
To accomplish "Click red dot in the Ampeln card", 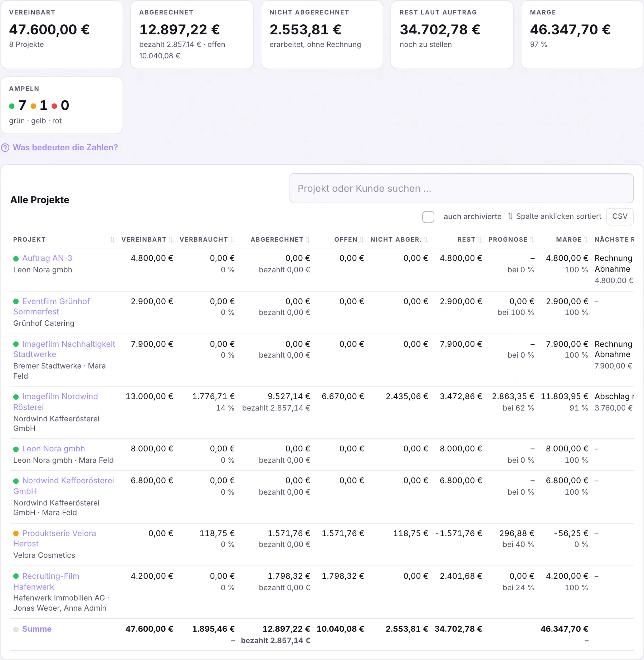I will pos(54,106).
